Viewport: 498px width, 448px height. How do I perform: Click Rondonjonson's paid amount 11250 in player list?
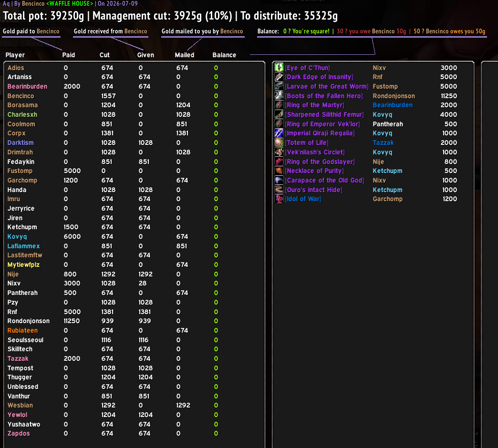[72, 321]
